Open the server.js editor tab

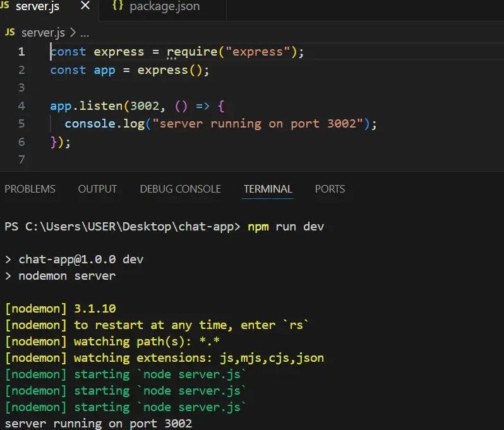(37, 6)
